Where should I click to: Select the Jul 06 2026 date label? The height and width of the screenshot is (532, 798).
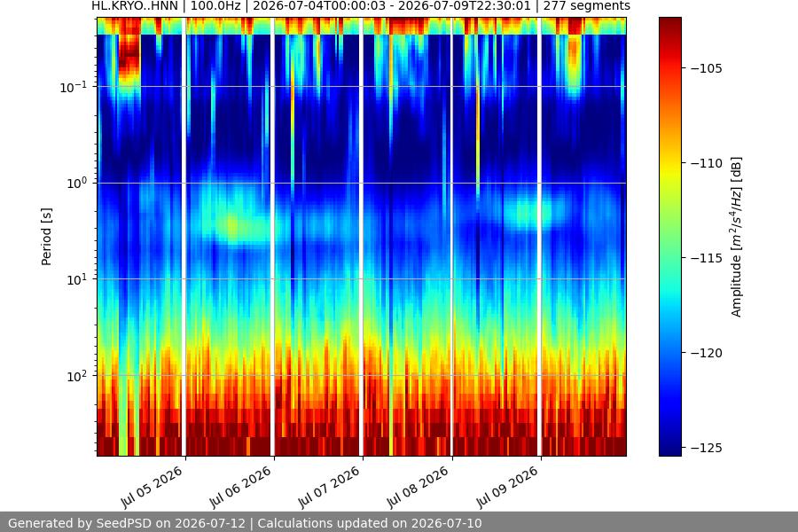(x=239, y=487)
